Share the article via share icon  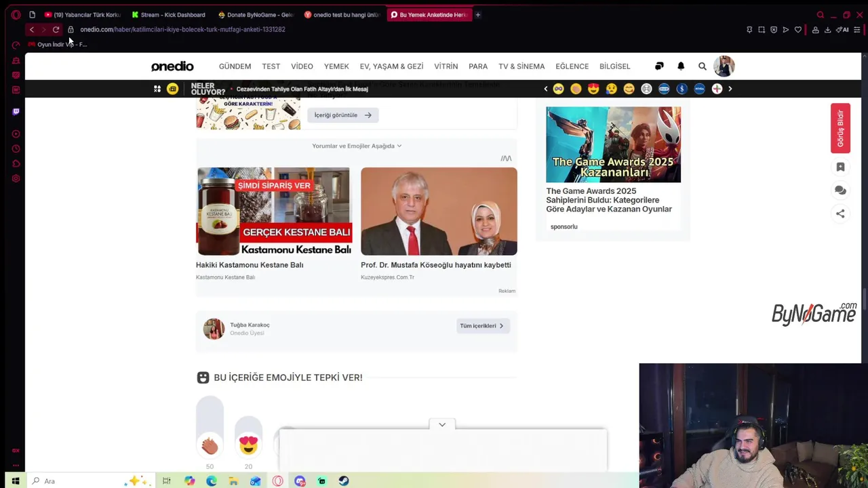click(840, 213)
